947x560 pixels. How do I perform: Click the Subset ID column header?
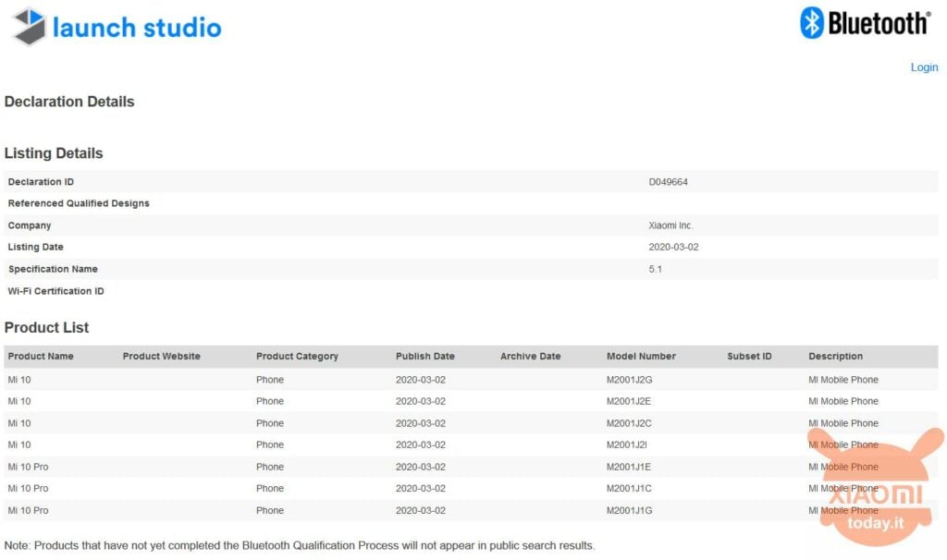(x=749, y=356)
